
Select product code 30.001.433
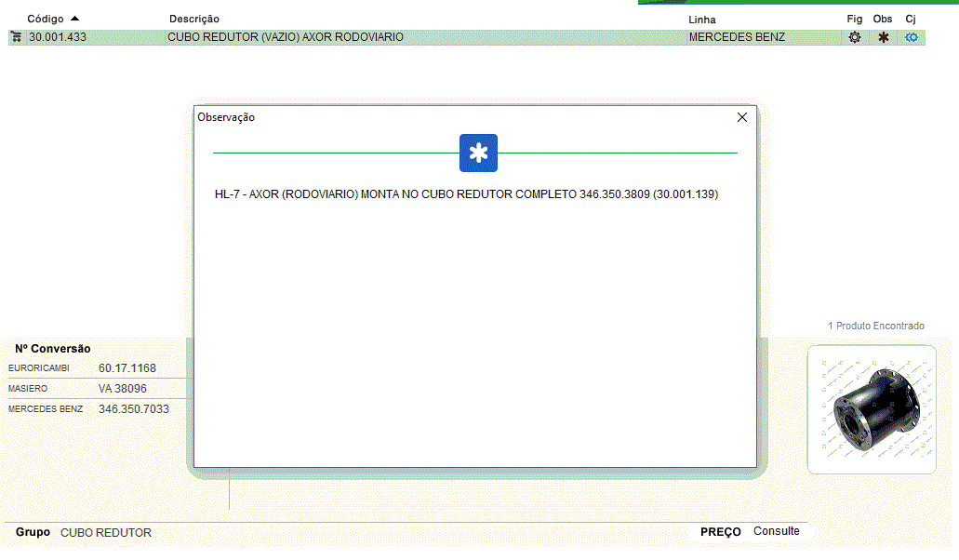[x=58, y=37]
